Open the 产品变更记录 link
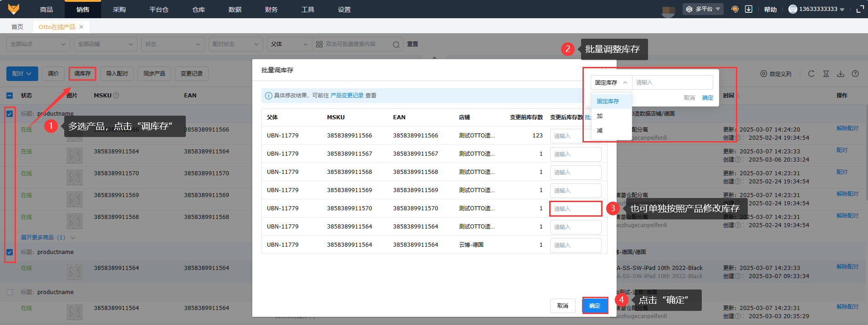 pos(347,96)
